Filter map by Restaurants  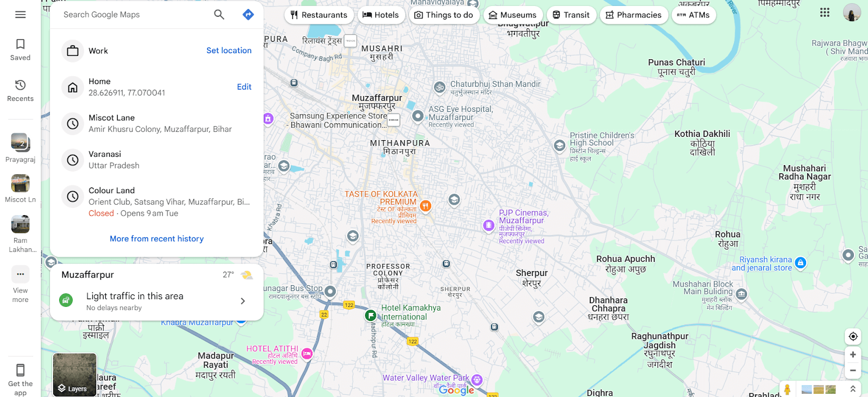click(319, 15)
